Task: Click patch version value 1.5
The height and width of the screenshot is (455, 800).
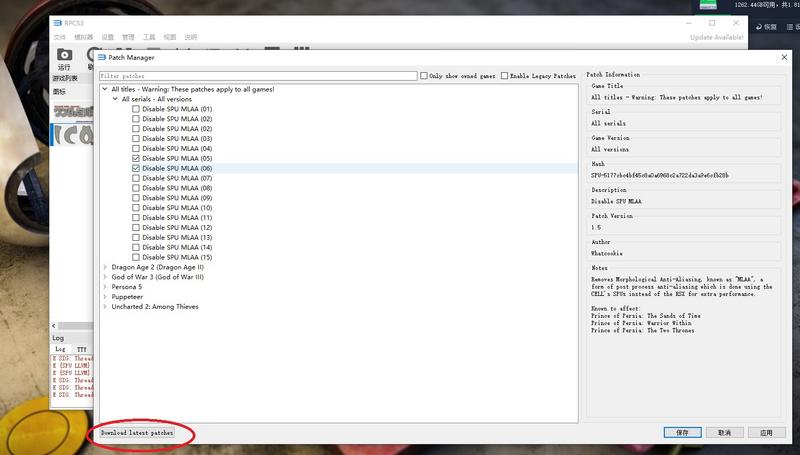Action: [596, 228]
